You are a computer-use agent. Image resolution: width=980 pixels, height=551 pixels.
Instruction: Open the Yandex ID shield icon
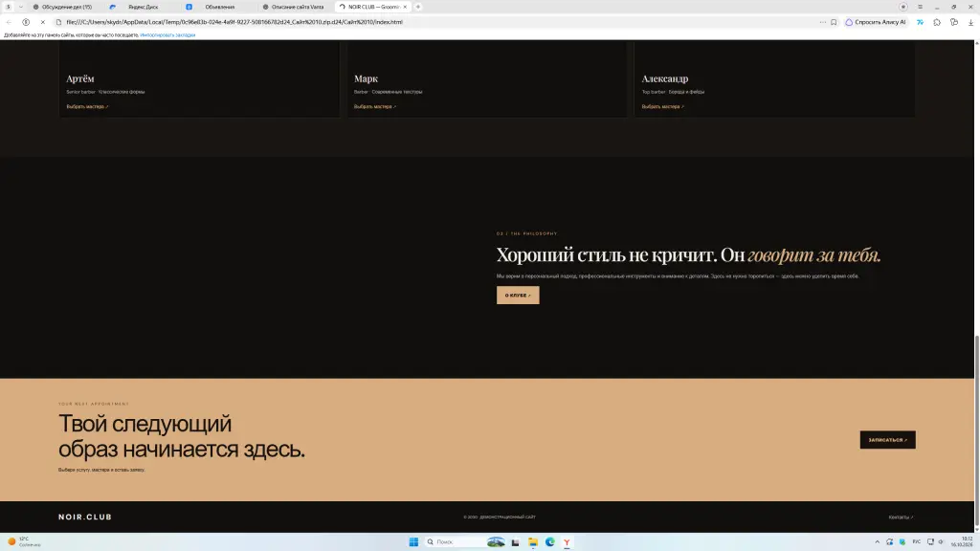[26, 22]
